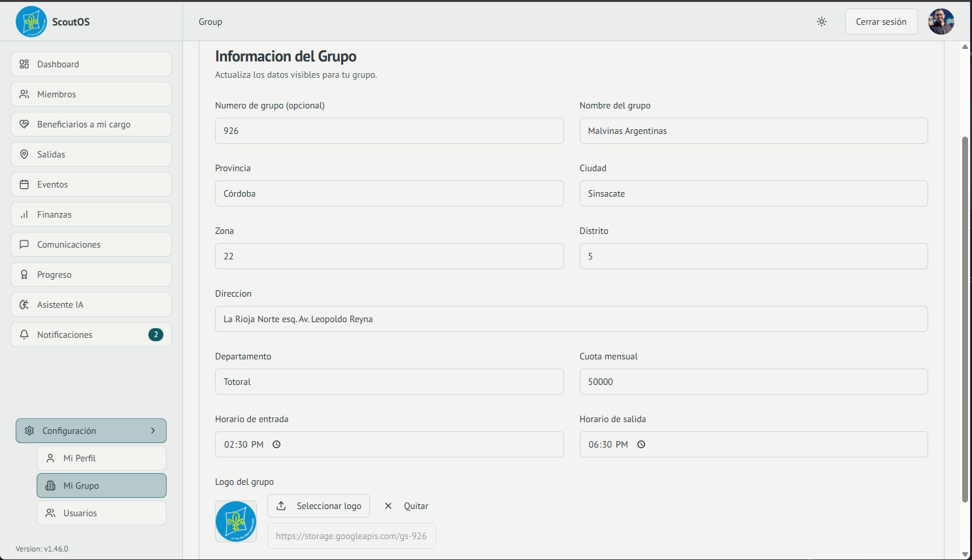Image resolution: width=972 pixels, height=560 pixels.
Task: Open the Horario de salida clock control
Action: tap(641, 444)
